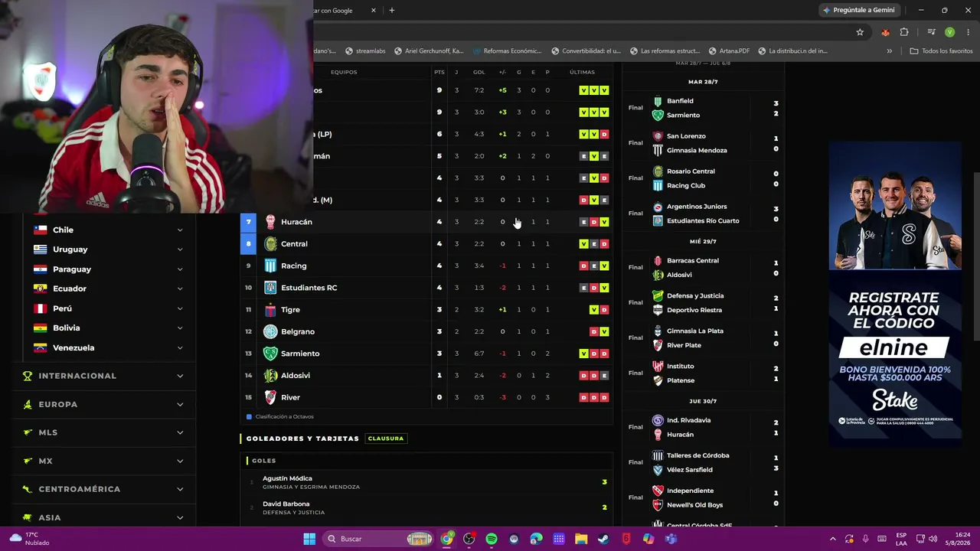Click the Venezuela flag icon
This screenshot has width=980, height=551.
point(41,347)
